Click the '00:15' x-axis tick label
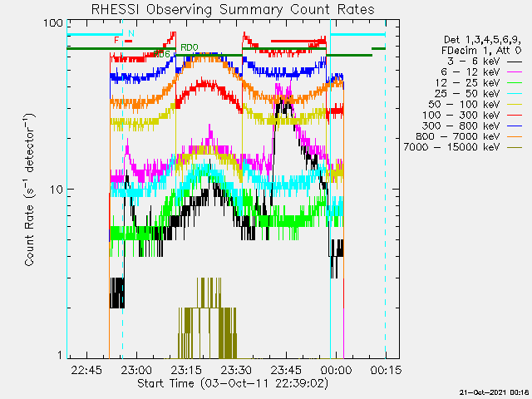This screenshot has width=532, height=399. click(386, 370)
